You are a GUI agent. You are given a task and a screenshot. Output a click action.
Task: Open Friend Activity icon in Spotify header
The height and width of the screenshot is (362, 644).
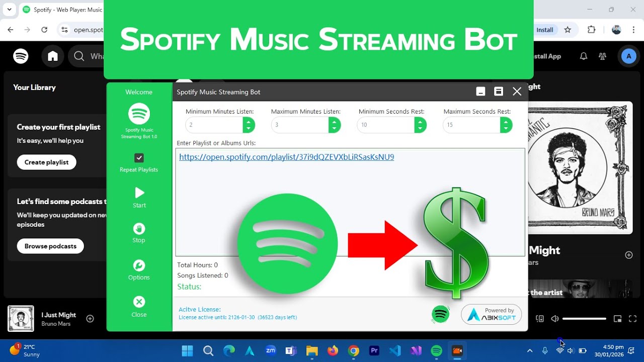(x=602, y=56)
